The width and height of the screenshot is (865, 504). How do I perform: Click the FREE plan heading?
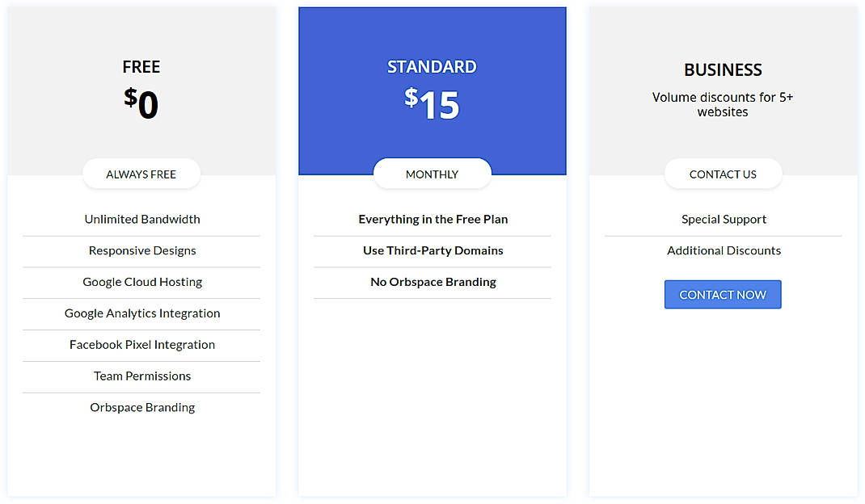141,67
